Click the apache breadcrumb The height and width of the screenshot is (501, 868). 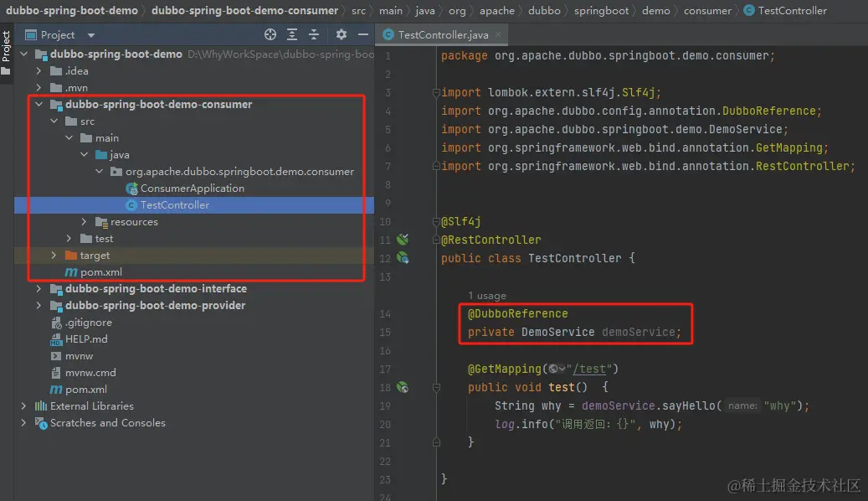497,11
